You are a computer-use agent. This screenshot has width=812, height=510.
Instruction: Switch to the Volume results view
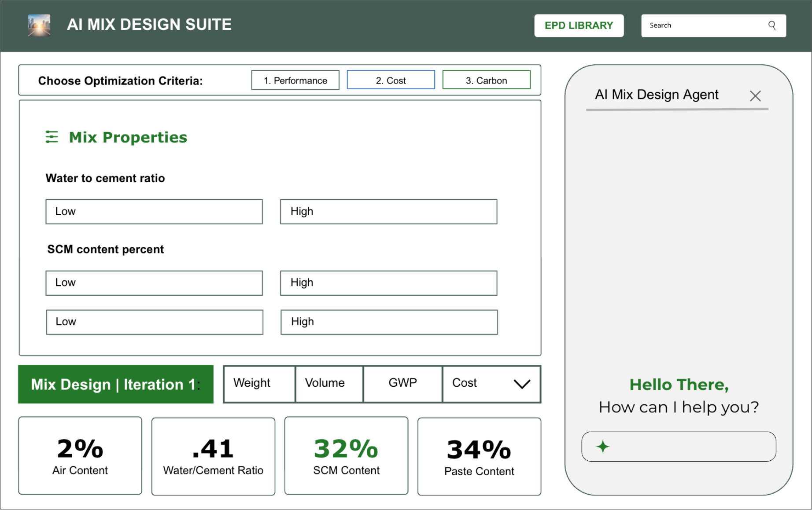click(x=325, y=383)
